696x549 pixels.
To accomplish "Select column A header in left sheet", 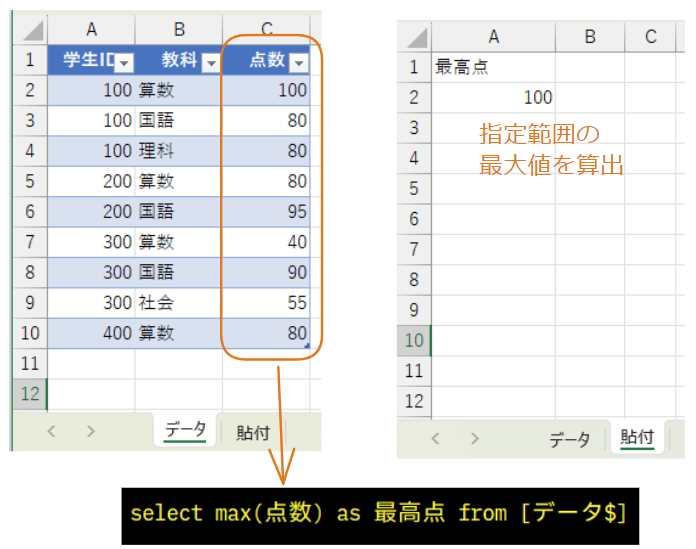I will [x=91, y=30].
